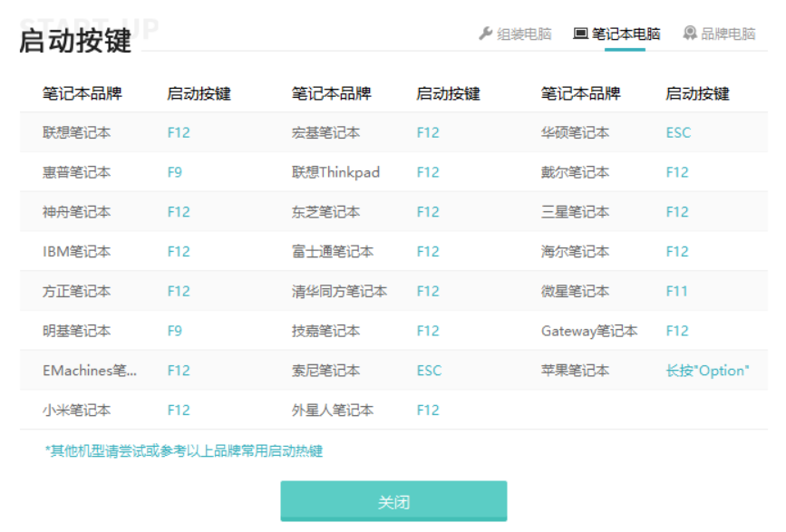Click the Gateway笔记本 brand cell
This screenshot has height=532, width=786.
coord(589,331)
